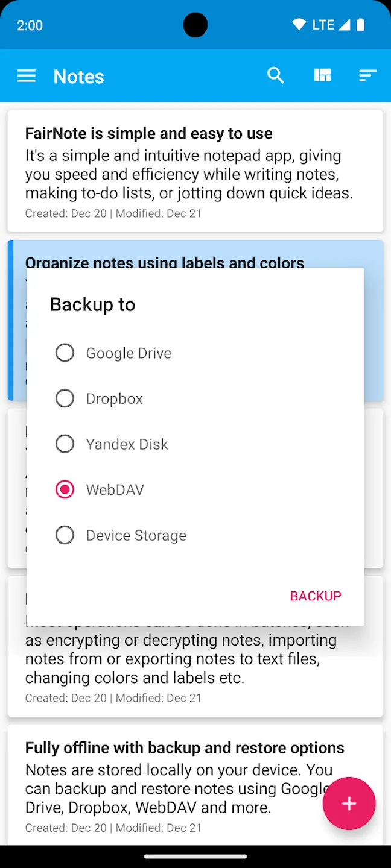Open the hamburger navigation menu

[x=27, y=76]
